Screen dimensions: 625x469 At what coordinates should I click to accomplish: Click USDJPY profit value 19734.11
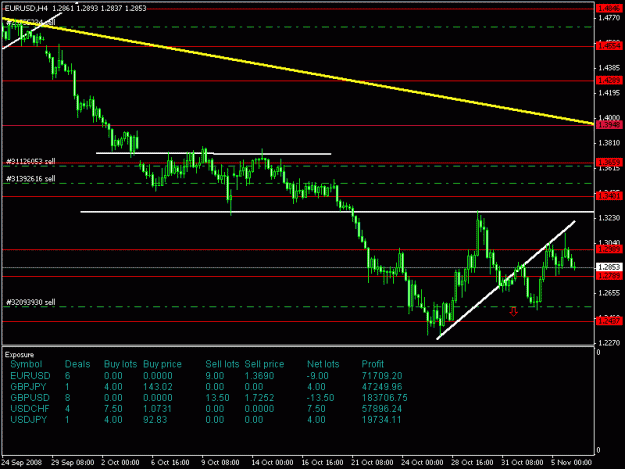pos(381,420)
